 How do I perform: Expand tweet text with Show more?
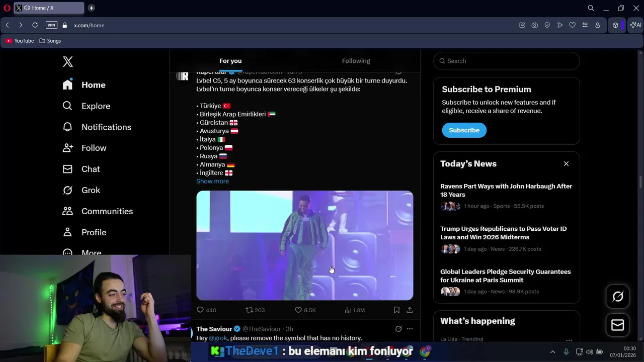click(212, 181)
